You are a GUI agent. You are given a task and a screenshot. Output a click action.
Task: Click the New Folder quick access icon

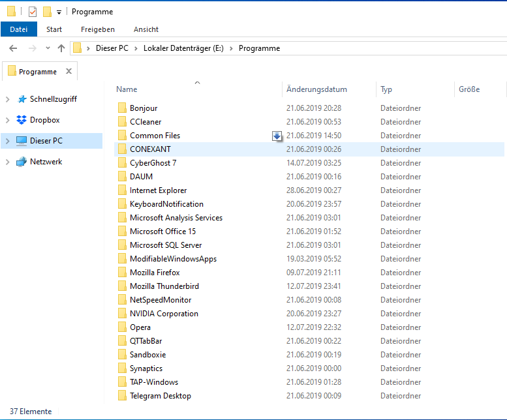[x=47, y=12]
